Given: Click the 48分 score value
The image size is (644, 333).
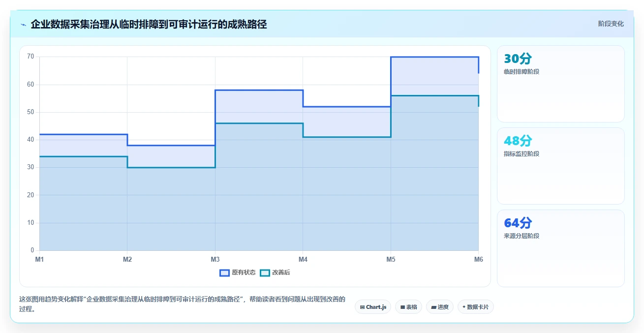Looking at the screenshot, I should click(518, 141).
